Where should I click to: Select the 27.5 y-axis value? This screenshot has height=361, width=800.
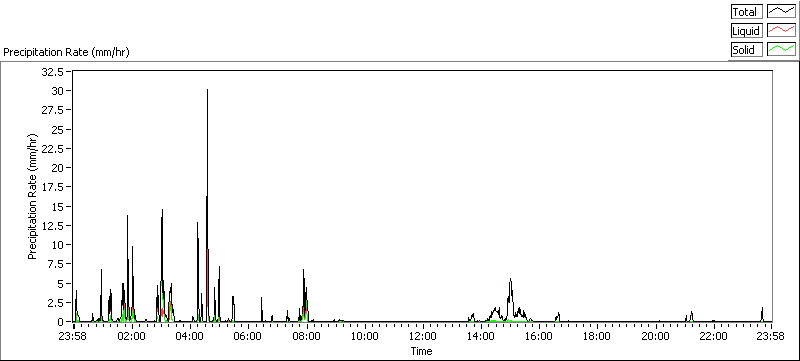tap(53, 110)
